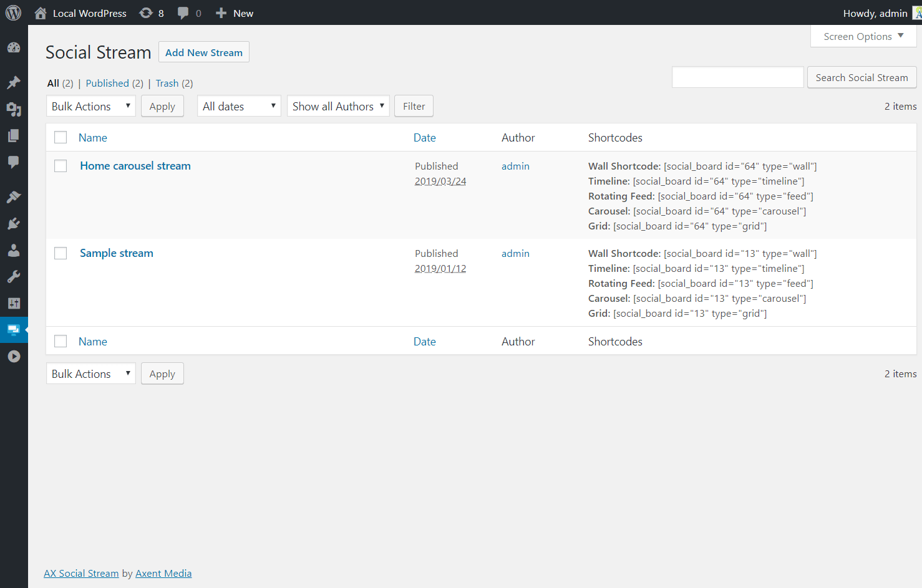922x588 pixels.
Task: Open the Show all Authors dropdown
Action: pyautogui.click(x=338, y=106)
